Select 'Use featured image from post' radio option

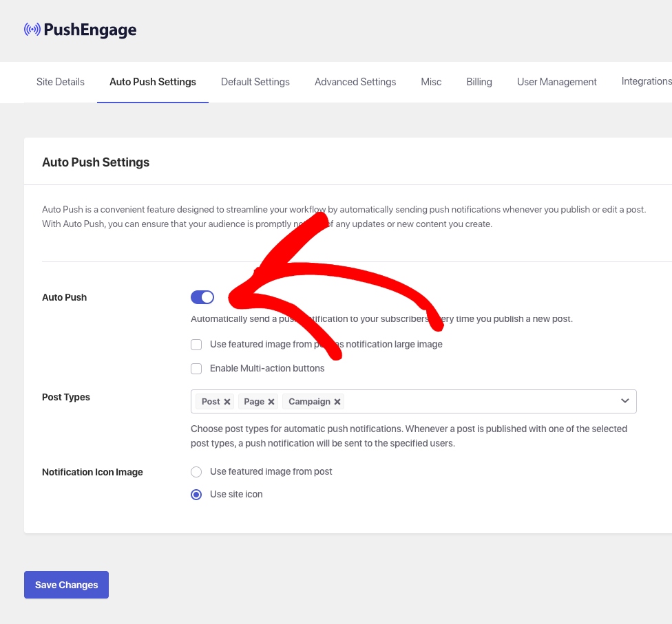tap(196, 472)
